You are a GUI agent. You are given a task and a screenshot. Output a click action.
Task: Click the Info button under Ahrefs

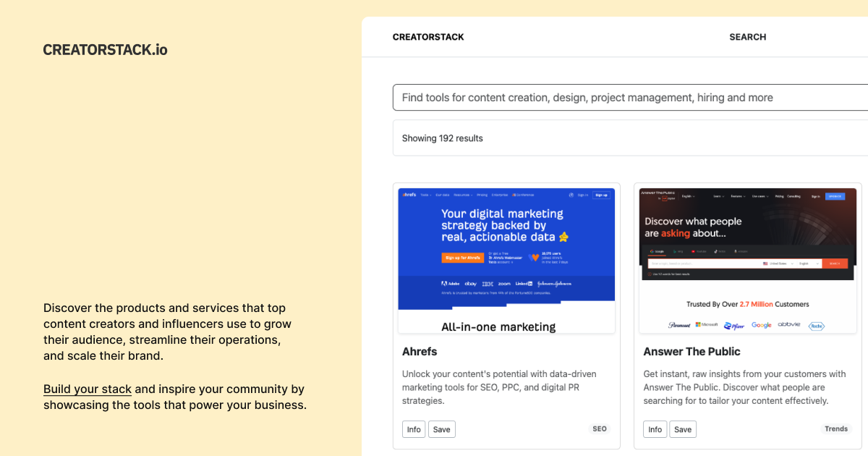[413, 429]
